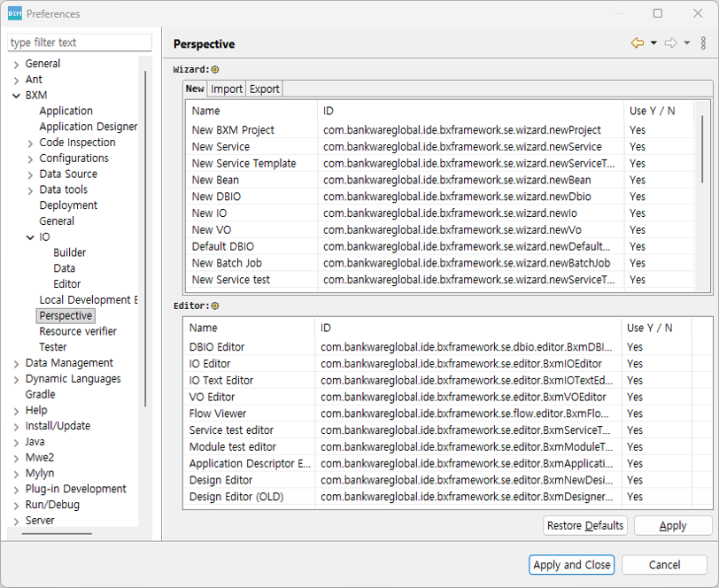Select the New Batch Job wizard row

[227, 263]
